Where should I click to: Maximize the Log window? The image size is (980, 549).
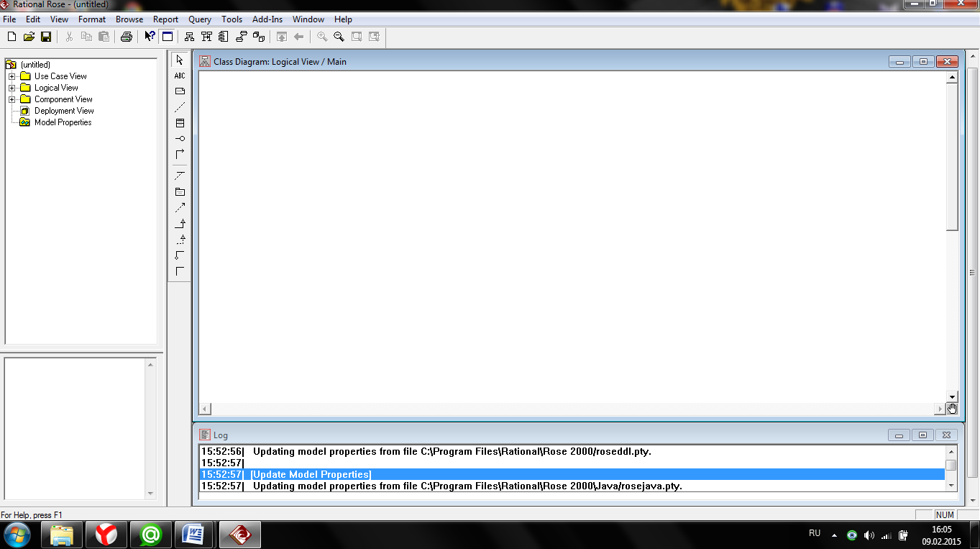click(x=922, y=435)
